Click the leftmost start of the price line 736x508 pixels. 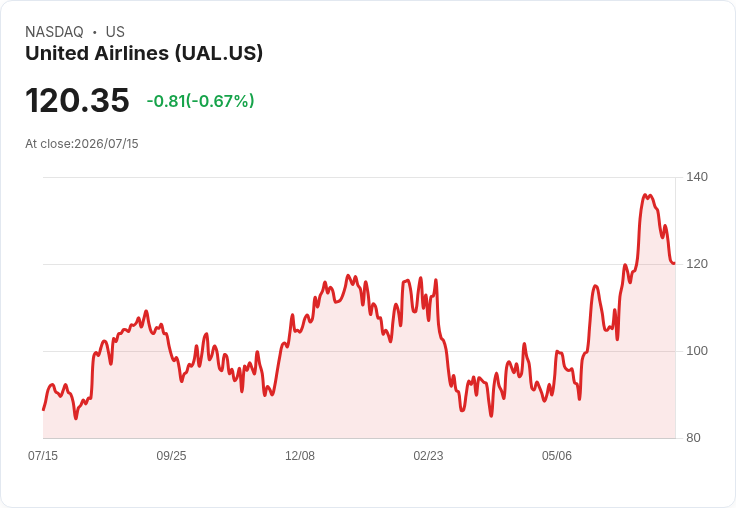pos(44,409)
